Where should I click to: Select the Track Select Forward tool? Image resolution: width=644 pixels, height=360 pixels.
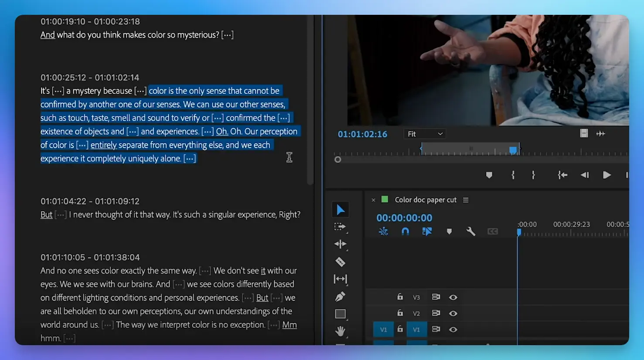pyautogui.click(x=340, y=227)
